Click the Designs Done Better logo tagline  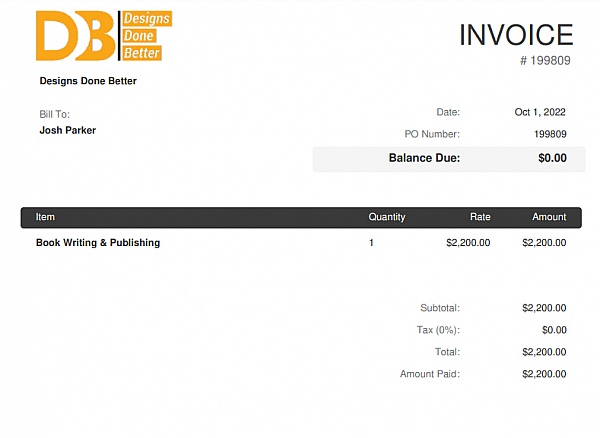[x=145, y=36]
